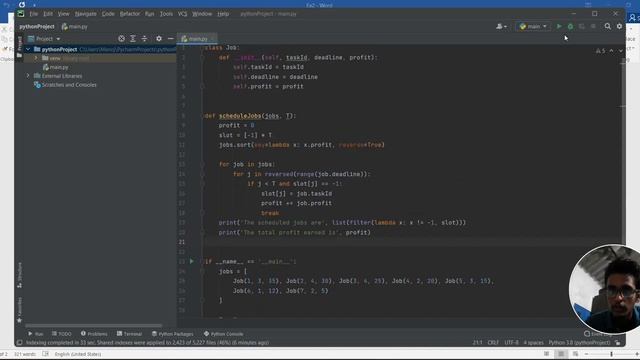
Task: Click the Word undo icon in background window
Action: click(6, 5)
